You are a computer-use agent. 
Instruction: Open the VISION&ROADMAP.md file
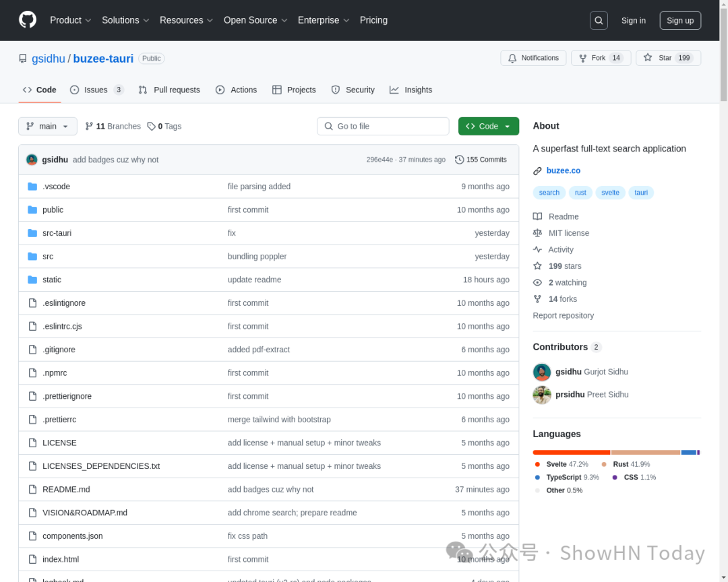[x=85, y=513]
